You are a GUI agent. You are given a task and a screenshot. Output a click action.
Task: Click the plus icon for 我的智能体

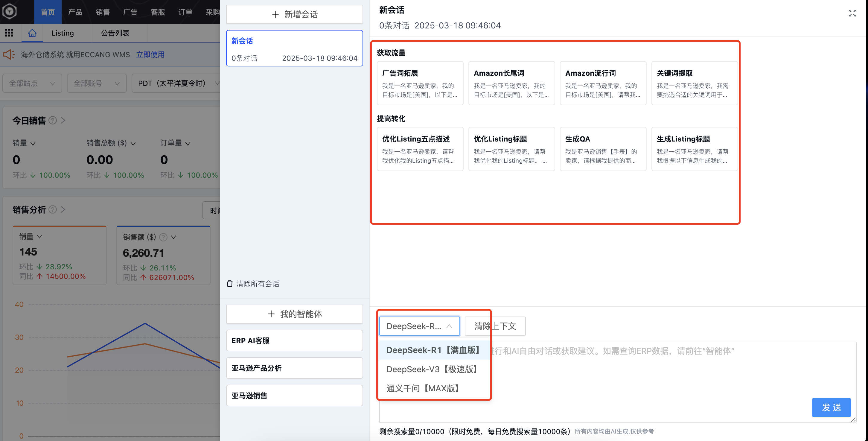(x=271, y=314)
